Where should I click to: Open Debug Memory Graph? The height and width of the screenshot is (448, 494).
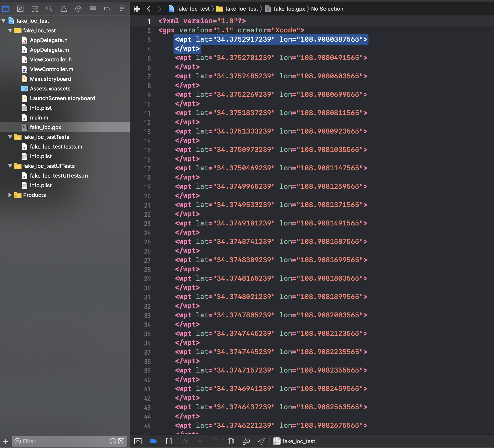(246, 441)
